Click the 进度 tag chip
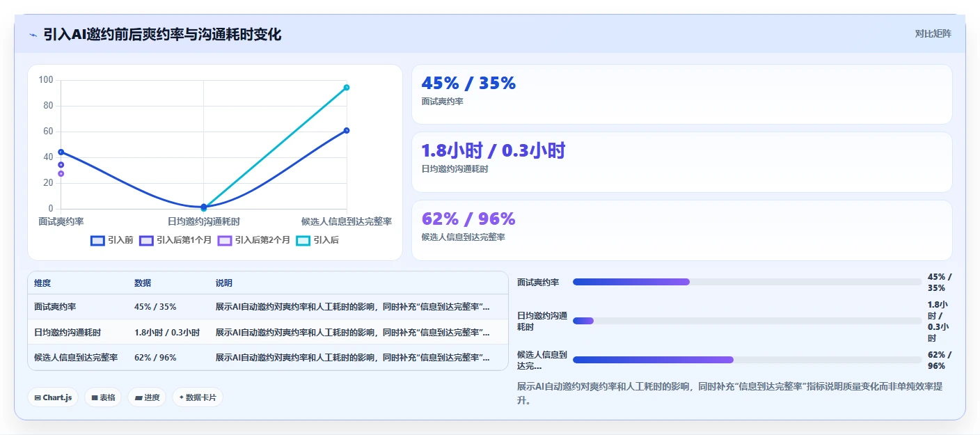Screen dimensions: 980x435 [147, 397]
